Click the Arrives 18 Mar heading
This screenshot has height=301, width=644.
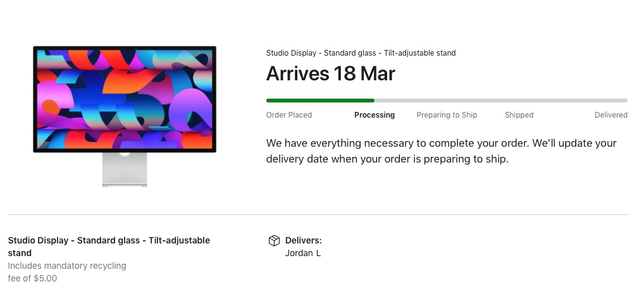pyautogui.click(x=331, y=74)
